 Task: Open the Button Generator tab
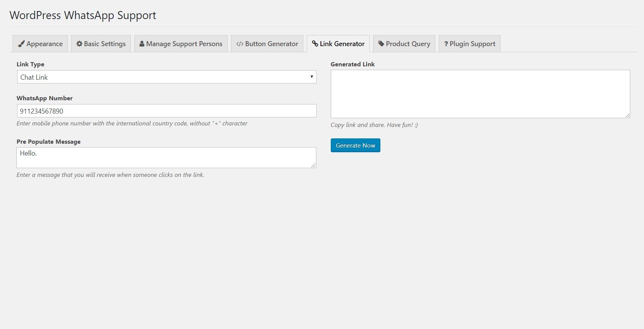click(x=267, y=44)
